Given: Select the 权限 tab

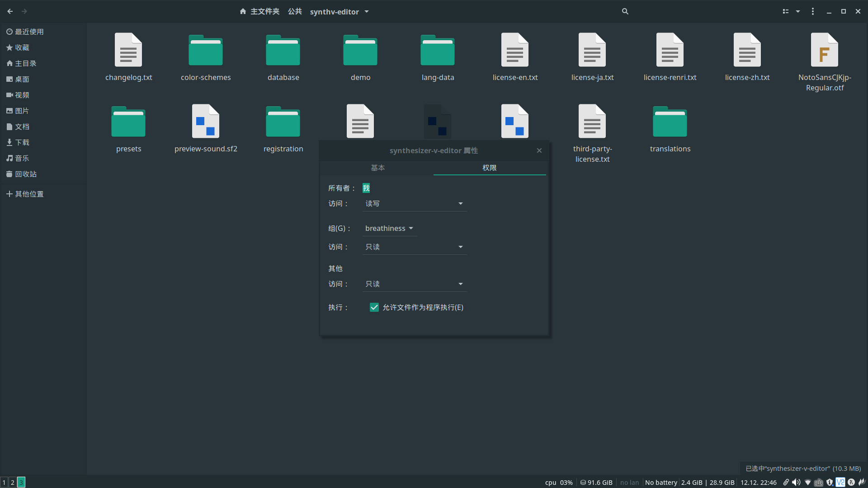Looking at the screenshot, I should pyautogui.click(x=489, y=168).
